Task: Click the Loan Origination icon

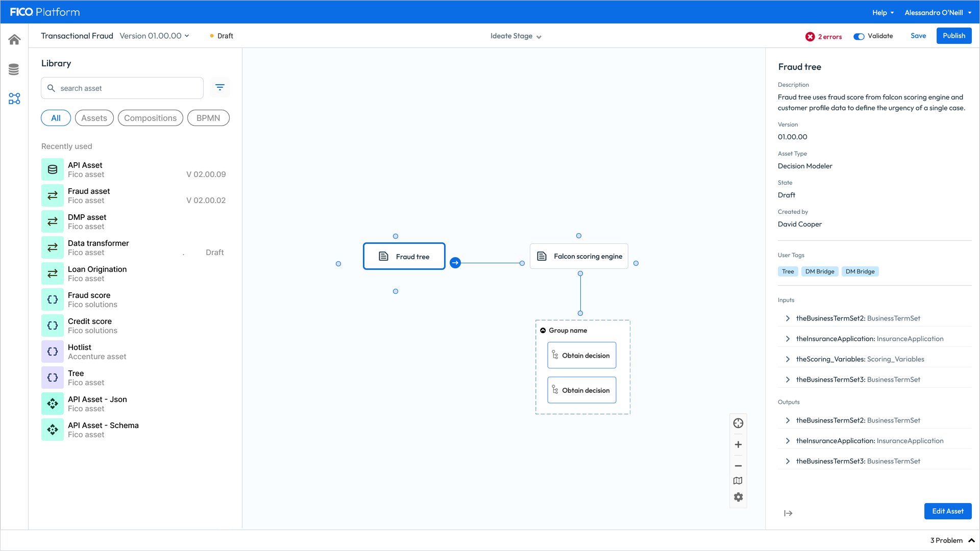Action: click(x=53, y=273)
